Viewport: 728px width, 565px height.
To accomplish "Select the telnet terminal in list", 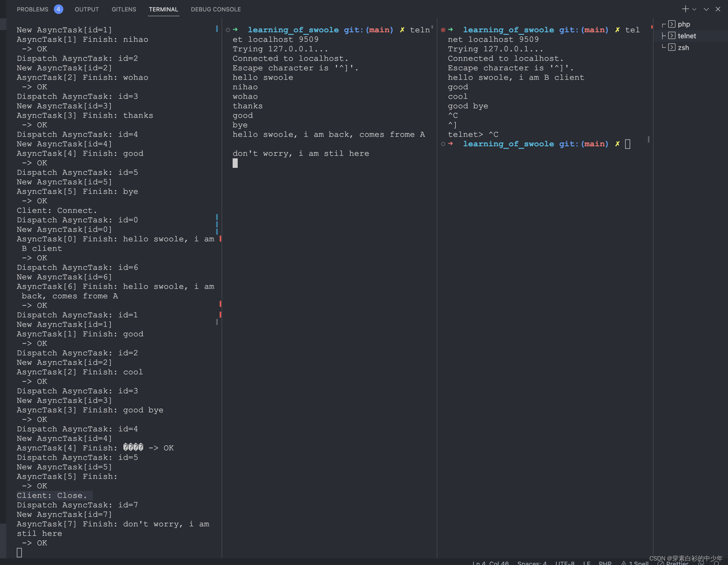I will tap(686, 36).
